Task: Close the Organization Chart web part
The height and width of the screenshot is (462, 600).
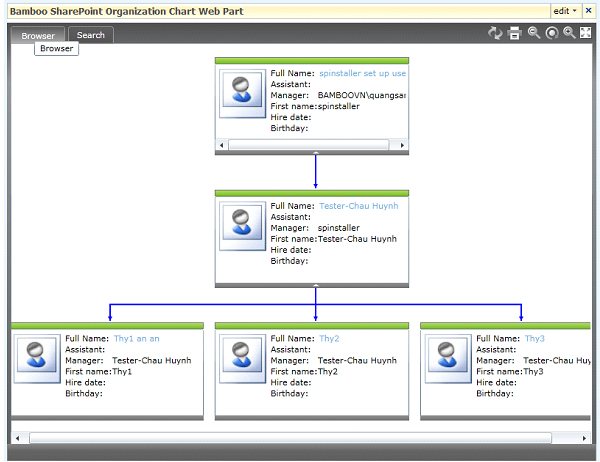Action: coord(589,11)
